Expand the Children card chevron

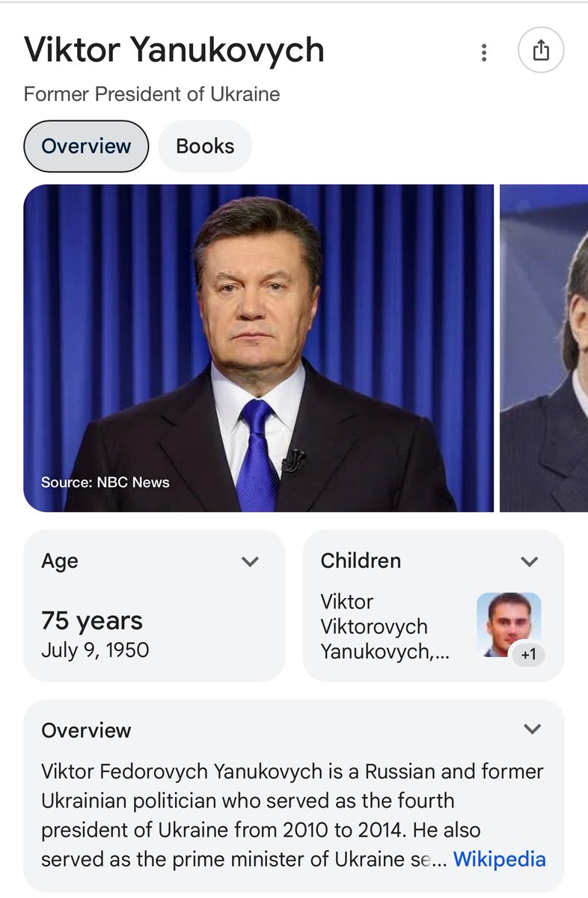pos(530,561)
